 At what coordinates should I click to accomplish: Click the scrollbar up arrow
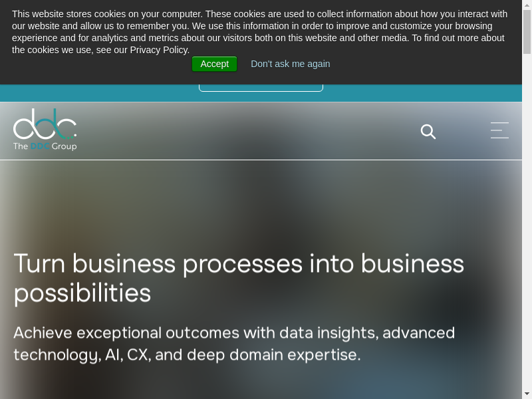point(527,5)
